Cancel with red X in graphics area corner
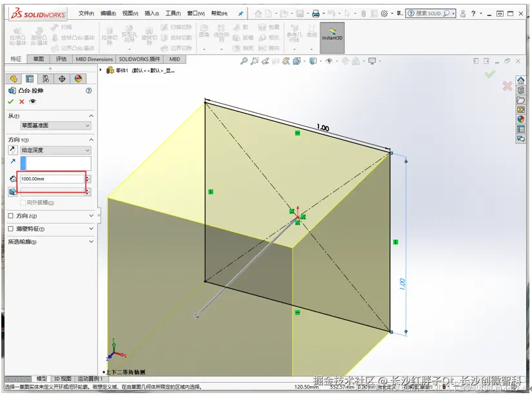The image size is (532, 397). pos(507,86)
